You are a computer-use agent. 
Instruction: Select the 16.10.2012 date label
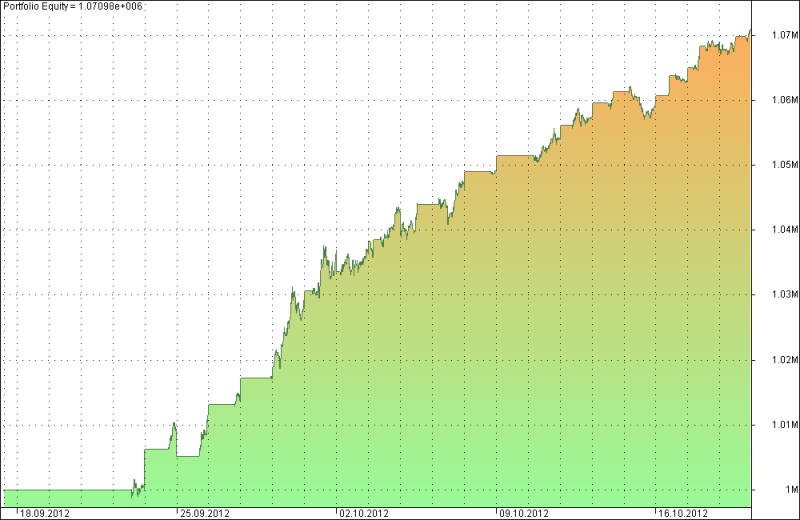click(x=683, y=513)
